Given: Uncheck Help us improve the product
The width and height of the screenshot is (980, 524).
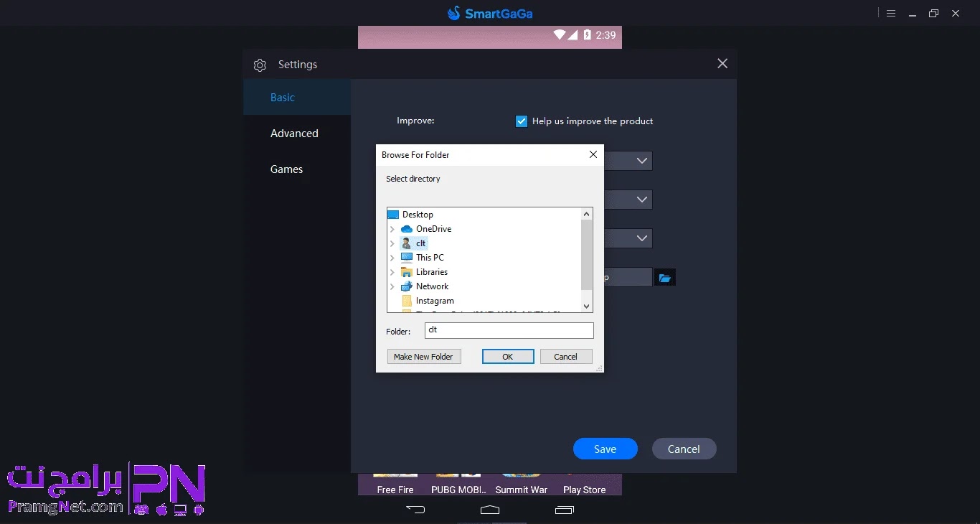Looking at the screenshot, I should [x=522, y=121].
